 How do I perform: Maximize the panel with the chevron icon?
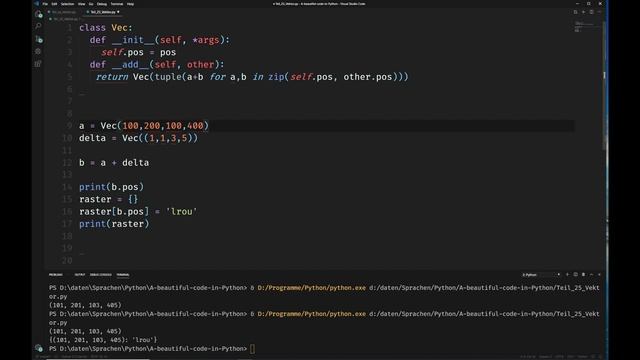pyautogui.click(x=591, y=275)
